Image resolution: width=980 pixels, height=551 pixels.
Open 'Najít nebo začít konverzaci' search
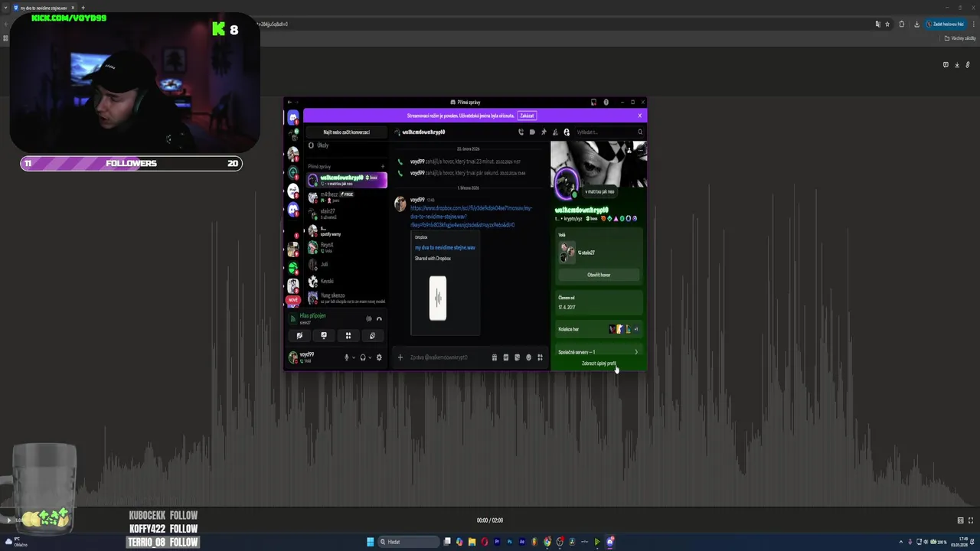click(x=346, y=132)
